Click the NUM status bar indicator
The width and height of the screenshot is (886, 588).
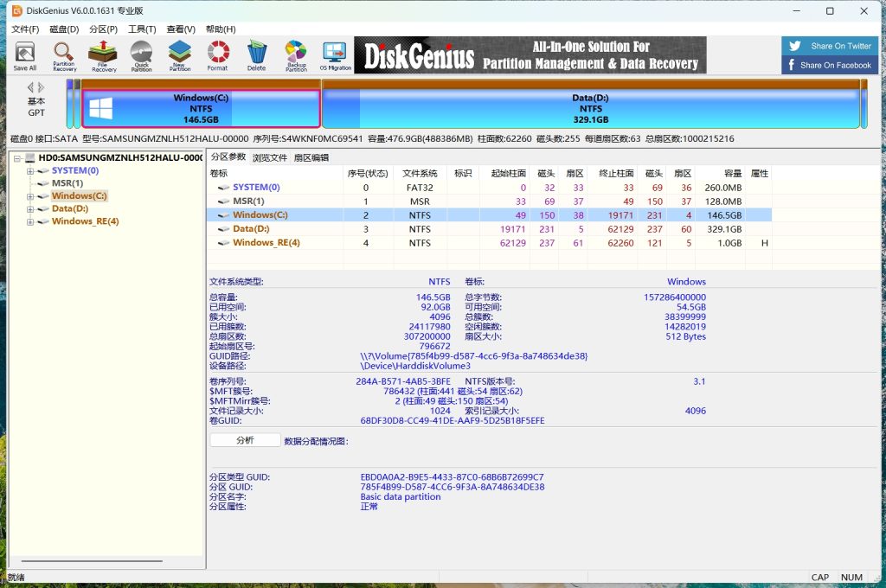(x=851, y=578)
